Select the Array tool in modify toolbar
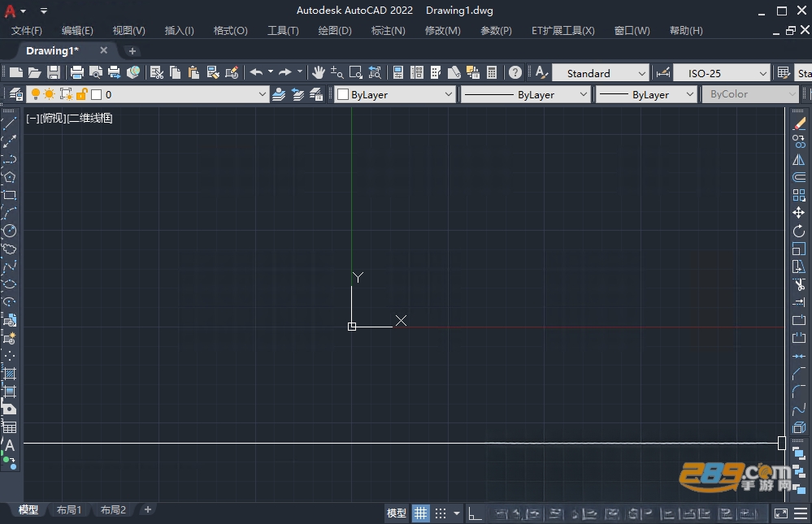The image size is (812, 524). point(799,195)
